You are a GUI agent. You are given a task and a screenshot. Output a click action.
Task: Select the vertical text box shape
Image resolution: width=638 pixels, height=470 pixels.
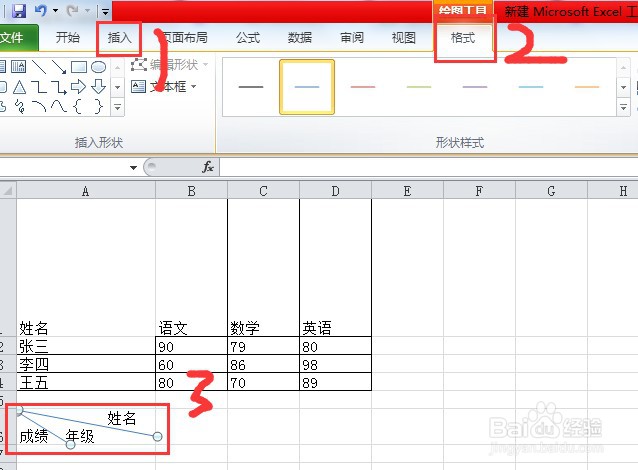pos(18,66)
